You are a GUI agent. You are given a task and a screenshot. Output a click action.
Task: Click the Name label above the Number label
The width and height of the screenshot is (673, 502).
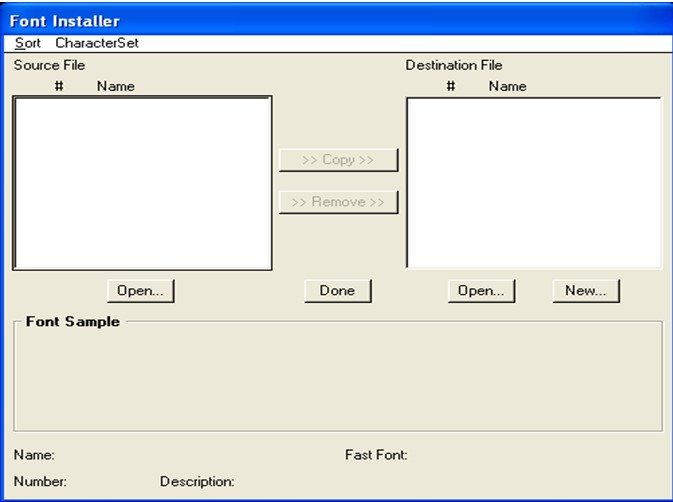pyautogui.click(x=34, y=455)
